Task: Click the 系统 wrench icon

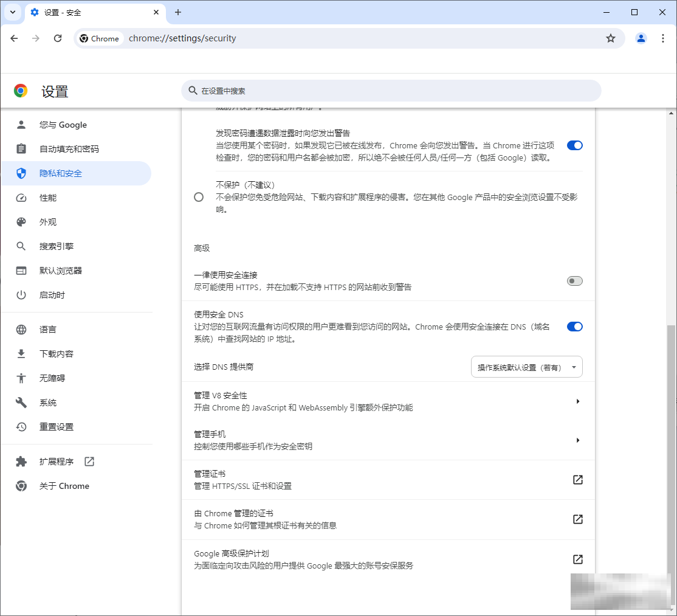Action: tap(21, 403)
